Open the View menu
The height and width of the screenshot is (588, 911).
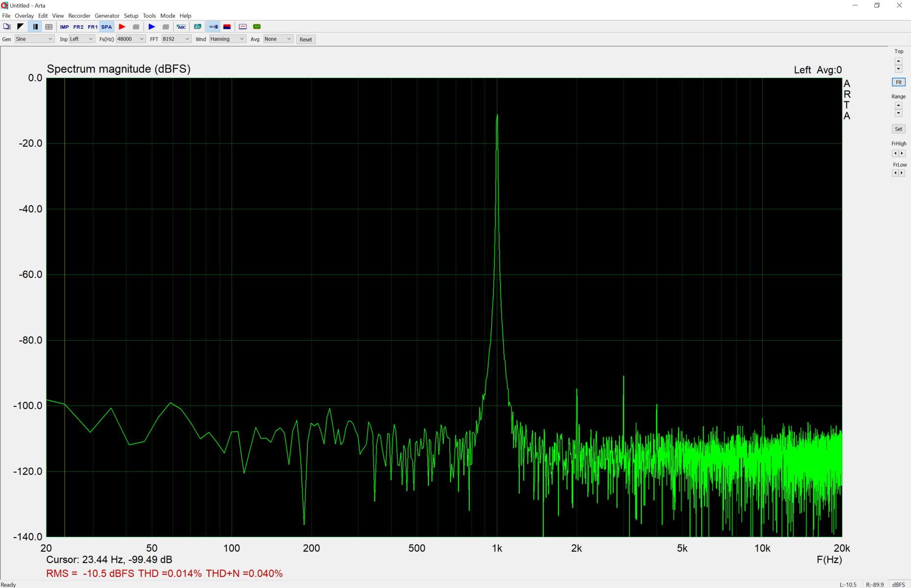[x=58, y=16]
